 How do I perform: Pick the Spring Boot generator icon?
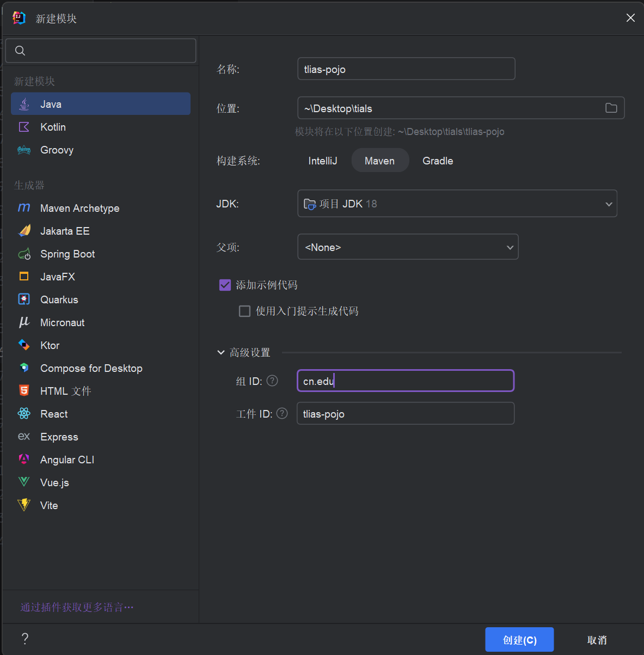coord(24,254)
